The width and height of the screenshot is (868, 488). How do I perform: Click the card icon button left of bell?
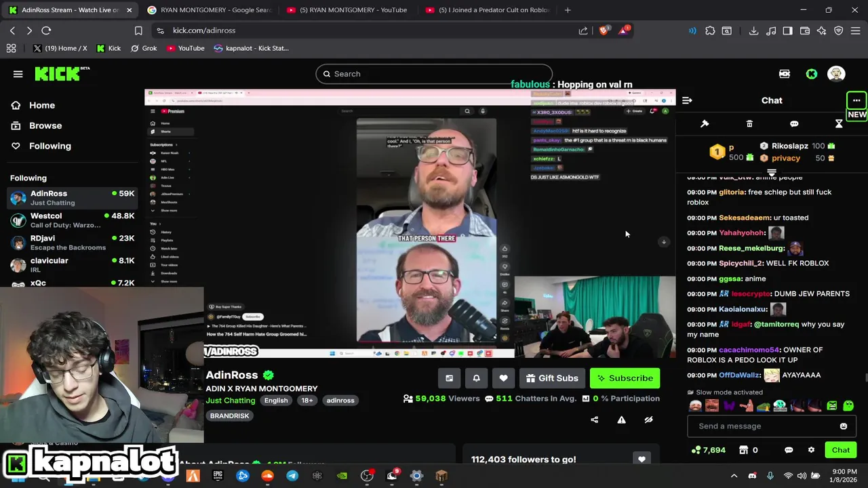449,378
